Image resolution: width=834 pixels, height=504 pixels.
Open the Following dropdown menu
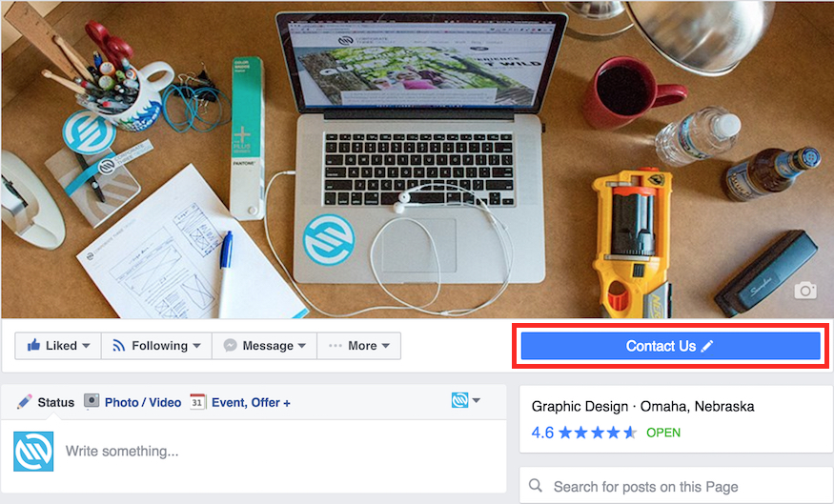click(156, 346)
